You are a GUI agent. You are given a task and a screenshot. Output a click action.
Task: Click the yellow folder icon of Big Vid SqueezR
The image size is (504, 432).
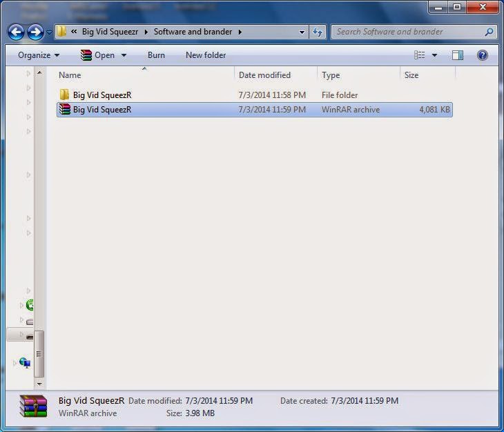coord(64,95)
